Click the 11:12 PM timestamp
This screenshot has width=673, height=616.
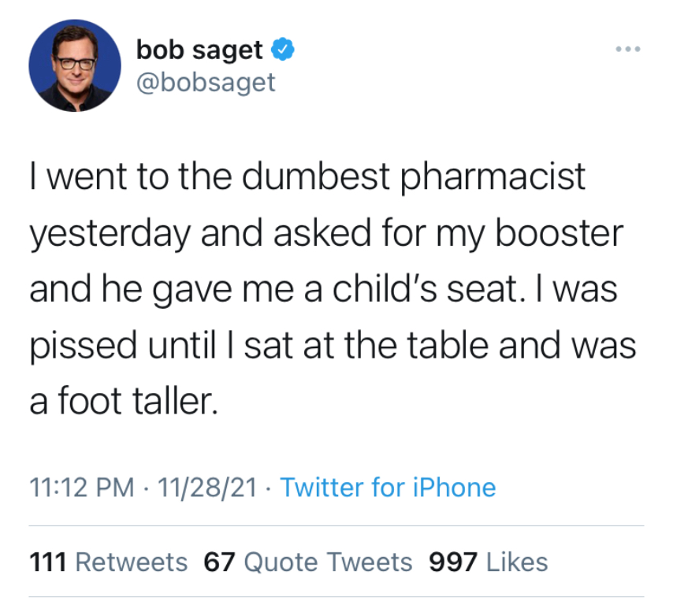click(x=81, y=488)
